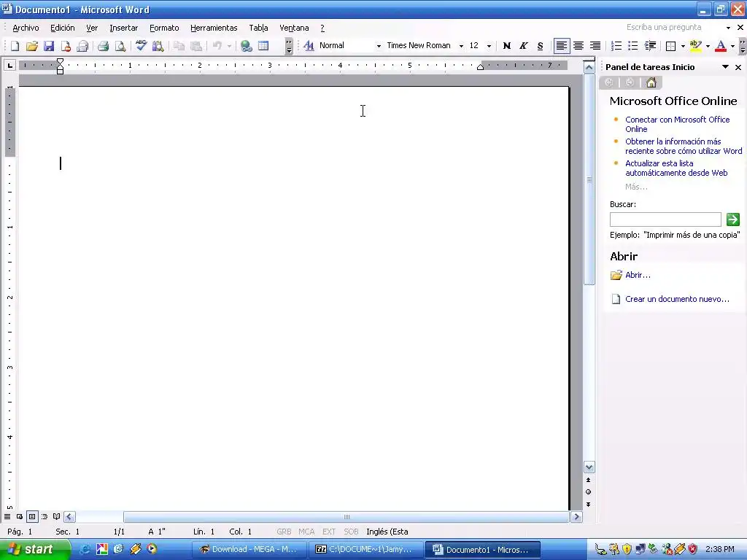Open the Formato menu
747x560 pixels.
pyautogui.click(x=164, y=28)
